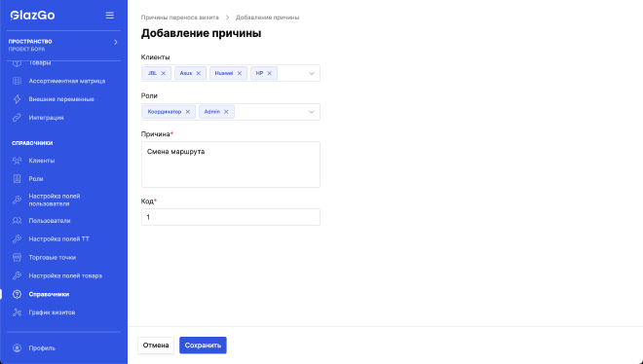Screen dimensions: 643x364
Task: Click the Добавление причины breadcrumb
Action: (x=267, y=18)
